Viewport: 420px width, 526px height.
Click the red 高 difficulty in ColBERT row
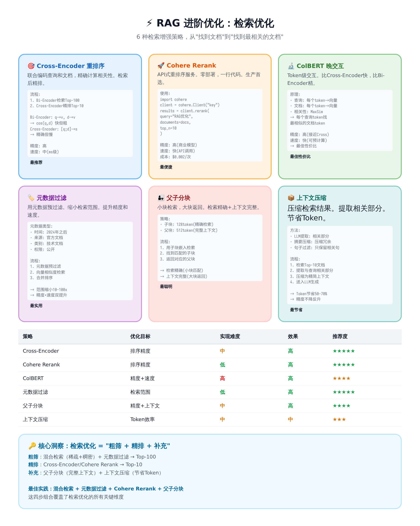[x=222, y=378]
